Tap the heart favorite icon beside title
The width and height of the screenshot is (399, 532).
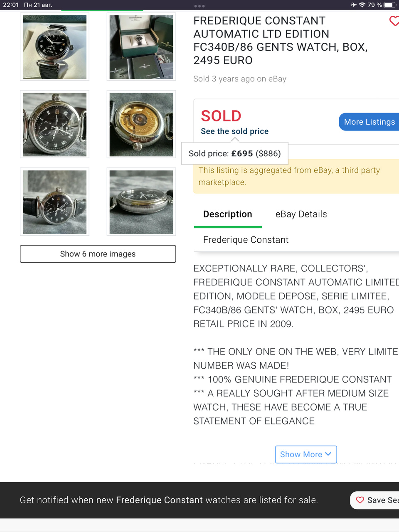click(394, 21)
